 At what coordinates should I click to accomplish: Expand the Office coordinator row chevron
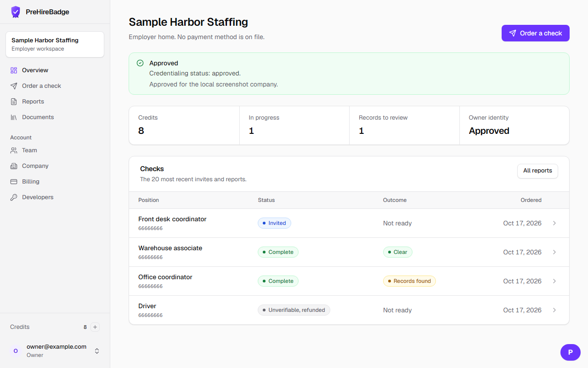coord(554,281)
